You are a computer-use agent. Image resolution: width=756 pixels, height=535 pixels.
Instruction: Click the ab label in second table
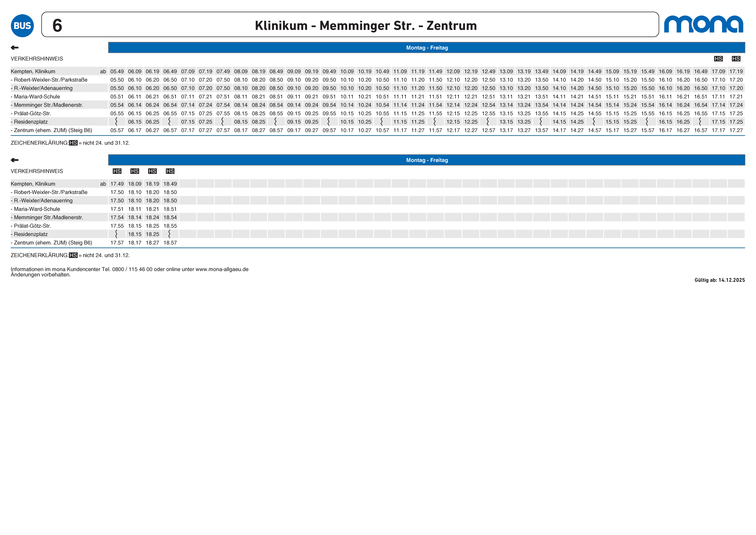click(x=103, y=184)
